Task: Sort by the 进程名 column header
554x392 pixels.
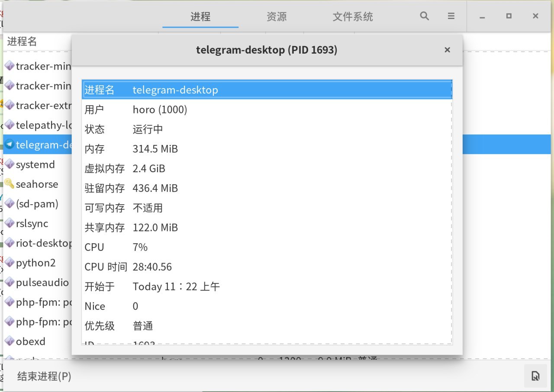Action: (x=23, y=42)
